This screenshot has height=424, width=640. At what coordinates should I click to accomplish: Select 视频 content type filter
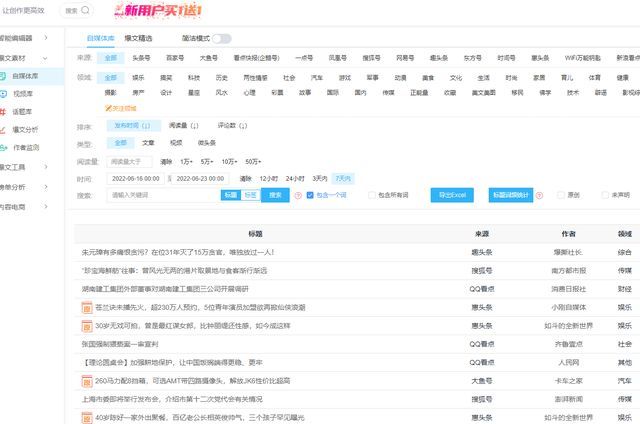tap(176, 143)
